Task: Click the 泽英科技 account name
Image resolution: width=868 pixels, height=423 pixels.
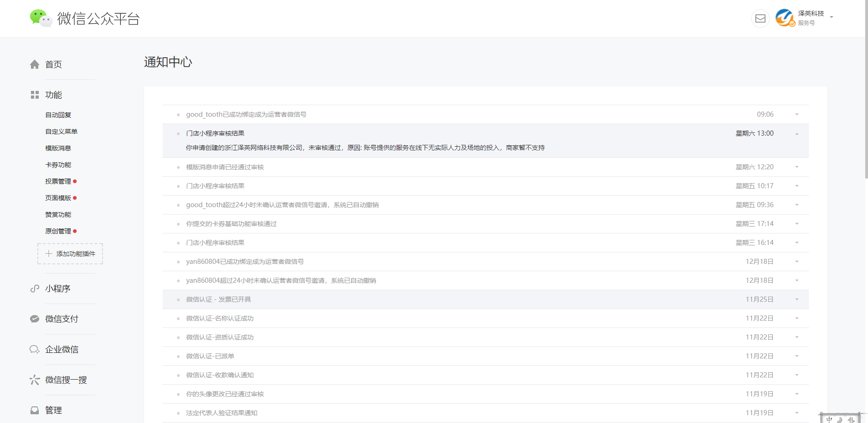Action: tap(811, 14)
